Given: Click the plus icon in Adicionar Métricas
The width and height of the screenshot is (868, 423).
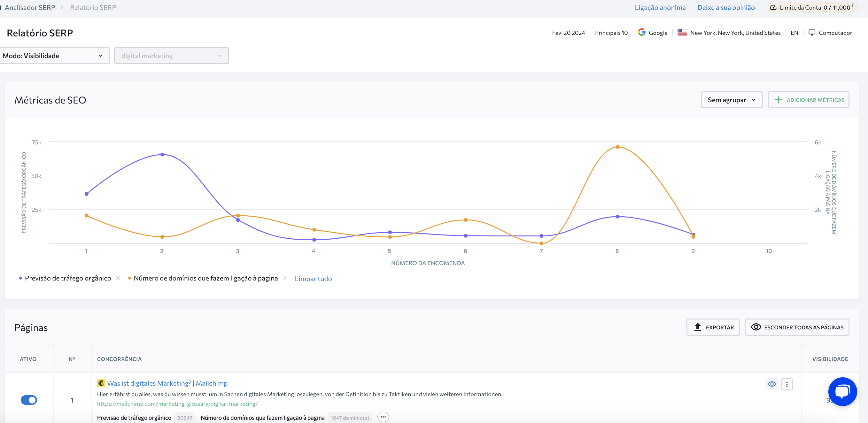Looking at the screenshot, I should [779, 100].
